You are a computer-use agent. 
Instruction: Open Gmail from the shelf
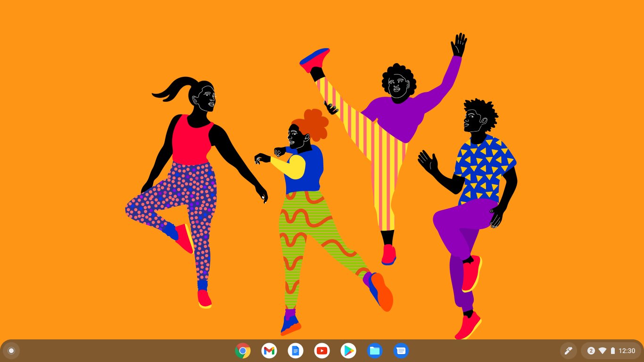click(269, 351)
